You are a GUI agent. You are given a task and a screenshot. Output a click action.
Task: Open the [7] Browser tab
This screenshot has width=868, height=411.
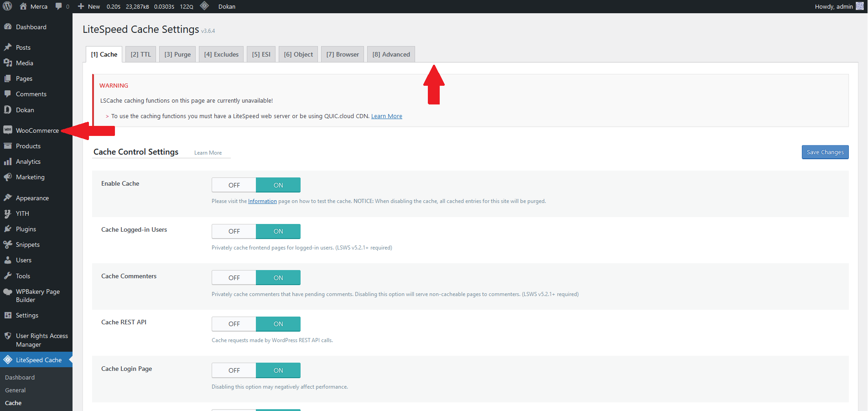pyautogui.click(x=343, y=54)
